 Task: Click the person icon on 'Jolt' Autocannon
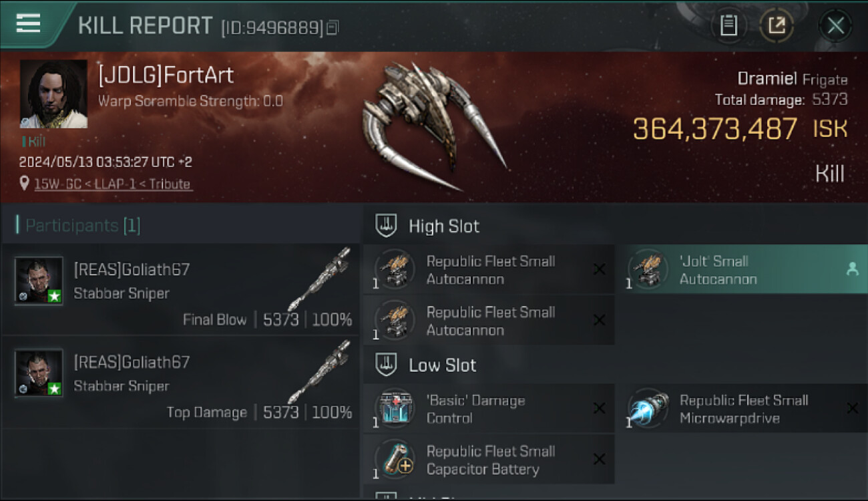tap(852, 269)
